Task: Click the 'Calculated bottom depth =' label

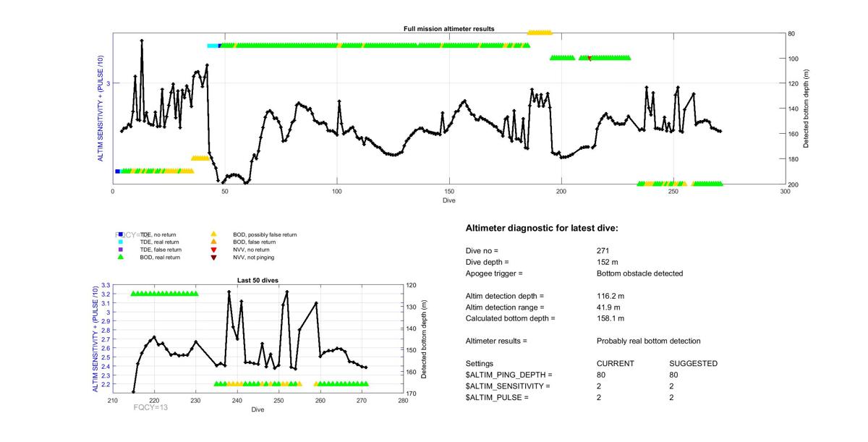Action: (x=511, y=318)
